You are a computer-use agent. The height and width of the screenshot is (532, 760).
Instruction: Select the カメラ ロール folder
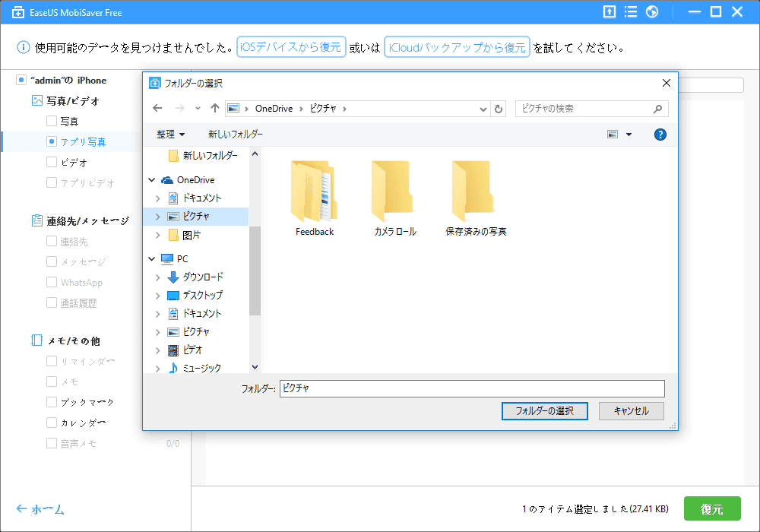tap(395, 198)
